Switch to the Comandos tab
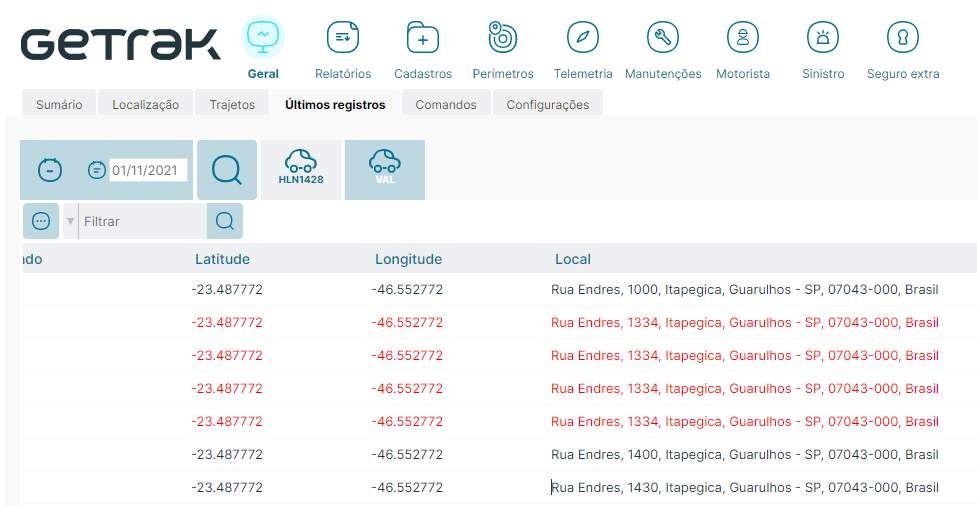The image size is (977, 506). [x=446, y=104]
